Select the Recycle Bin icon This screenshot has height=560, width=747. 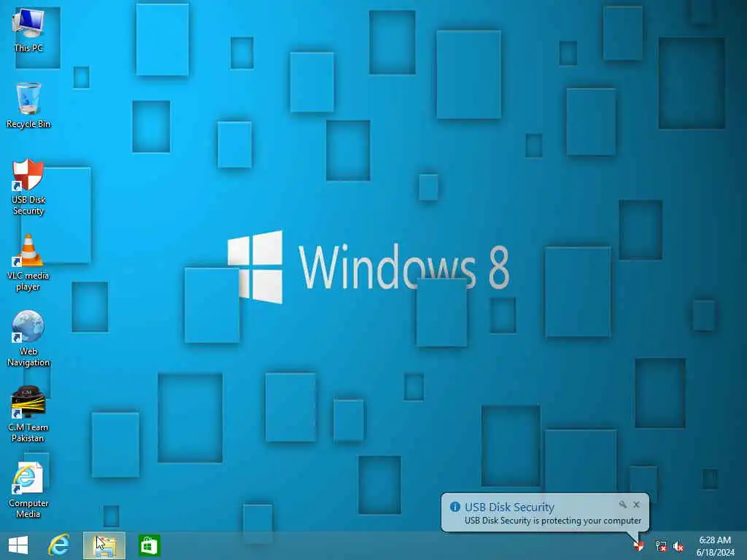pos(28,105)
